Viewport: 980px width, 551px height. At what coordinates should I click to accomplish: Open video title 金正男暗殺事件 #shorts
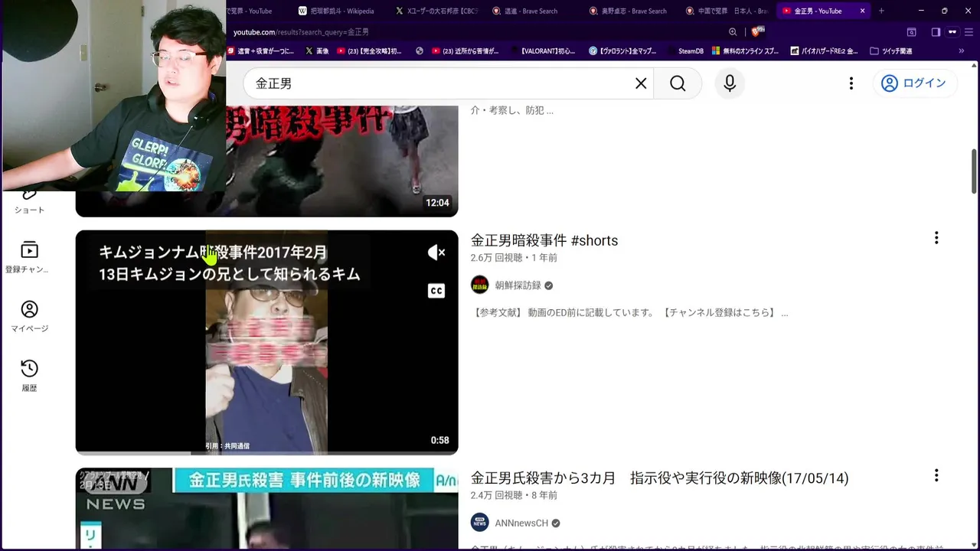tap(544, 240)
